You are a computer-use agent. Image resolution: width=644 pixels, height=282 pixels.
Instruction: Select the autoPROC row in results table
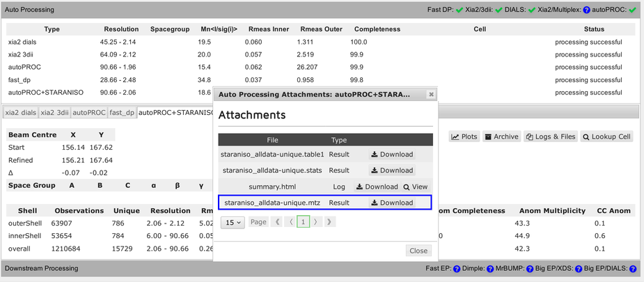[320, 67]
